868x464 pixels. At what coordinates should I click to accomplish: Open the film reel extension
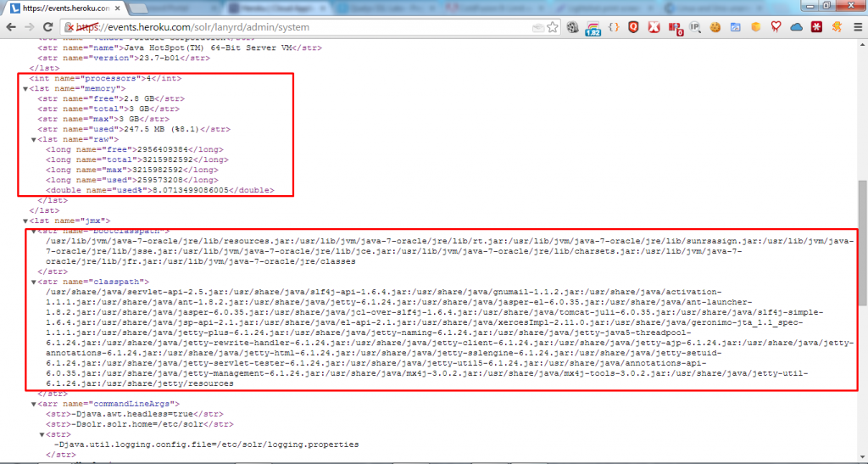(x=573, y=27)
